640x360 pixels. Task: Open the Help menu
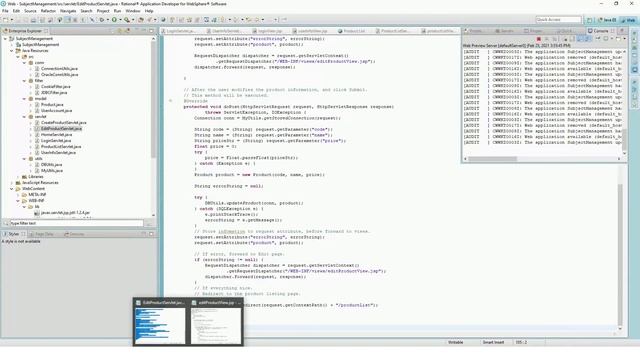tap(149, 11)
